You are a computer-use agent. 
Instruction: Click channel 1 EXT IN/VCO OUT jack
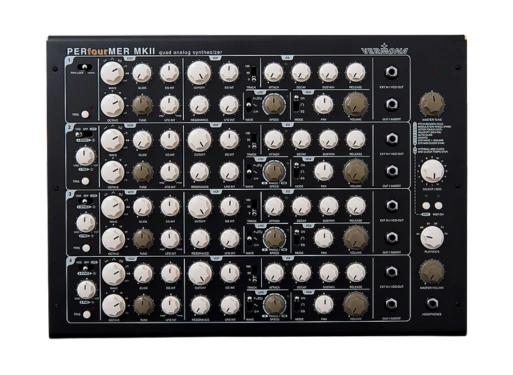coord(392,72)
